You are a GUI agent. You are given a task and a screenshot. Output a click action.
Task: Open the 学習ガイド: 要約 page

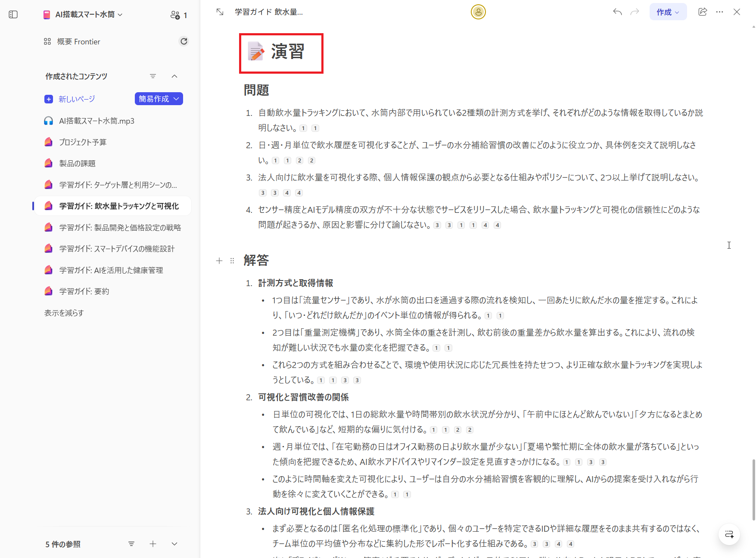[x=84, y=291]
